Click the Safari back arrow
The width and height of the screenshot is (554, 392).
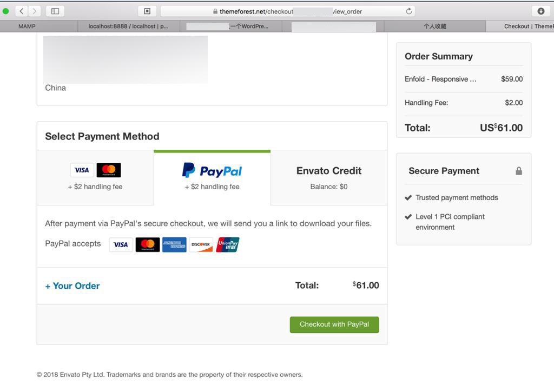click(22, 11)
